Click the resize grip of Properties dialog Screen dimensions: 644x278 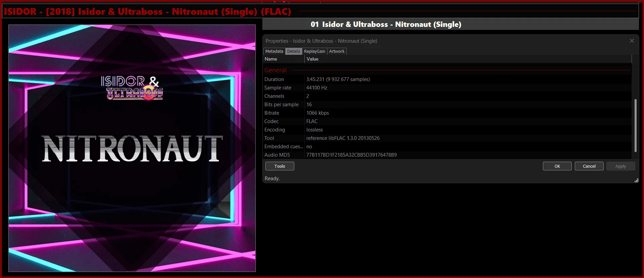click(636, 181)
